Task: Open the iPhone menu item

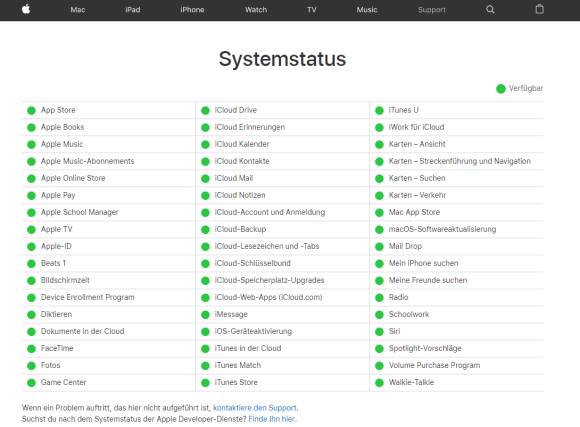Action: 192,10
